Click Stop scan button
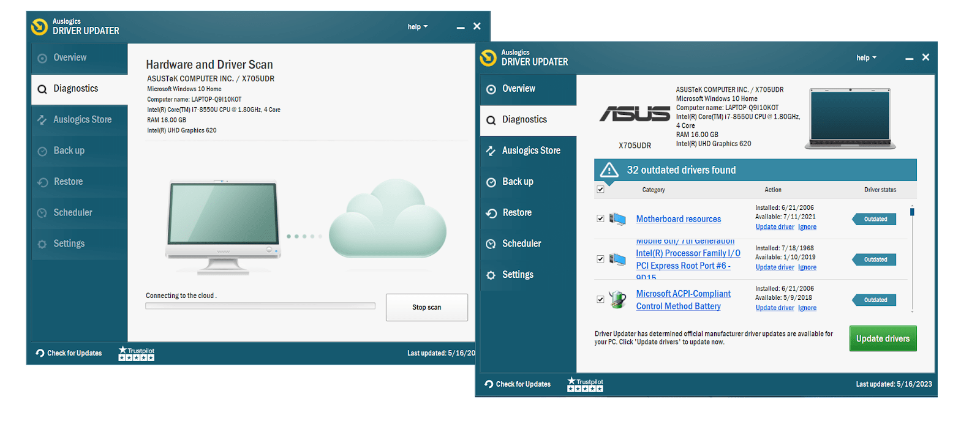The height and width of the screenshot is (432, 980). click(427, 307)
